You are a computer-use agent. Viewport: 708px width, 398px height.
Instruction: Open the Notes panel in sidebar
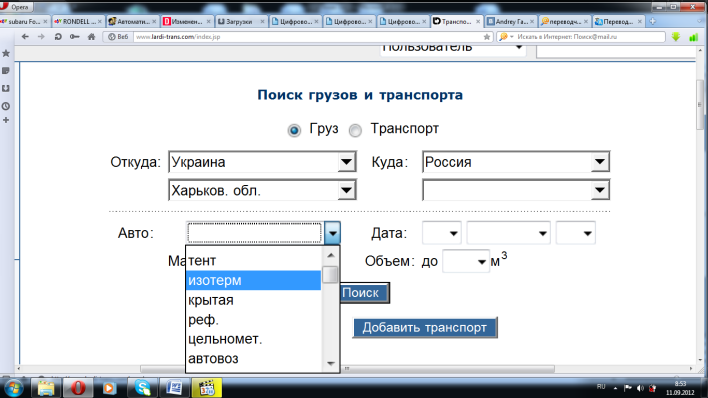tap(6, 70)
